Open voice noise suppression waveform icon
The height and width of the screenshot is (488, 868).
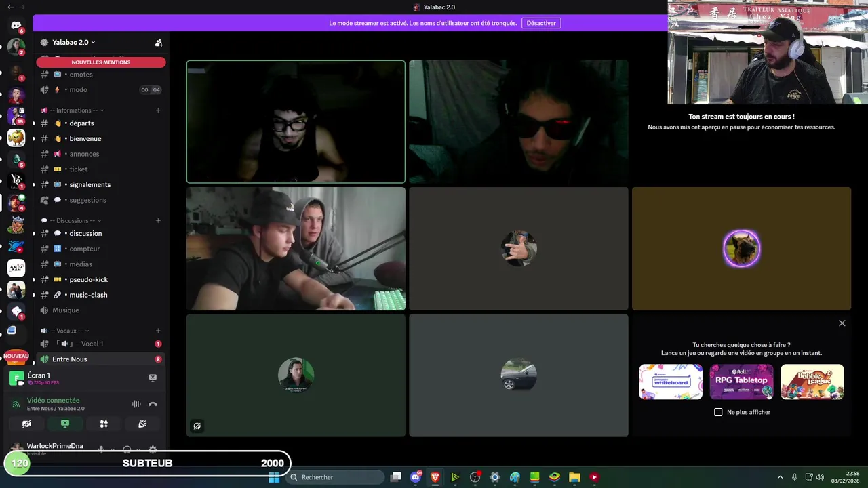(136, 404)
